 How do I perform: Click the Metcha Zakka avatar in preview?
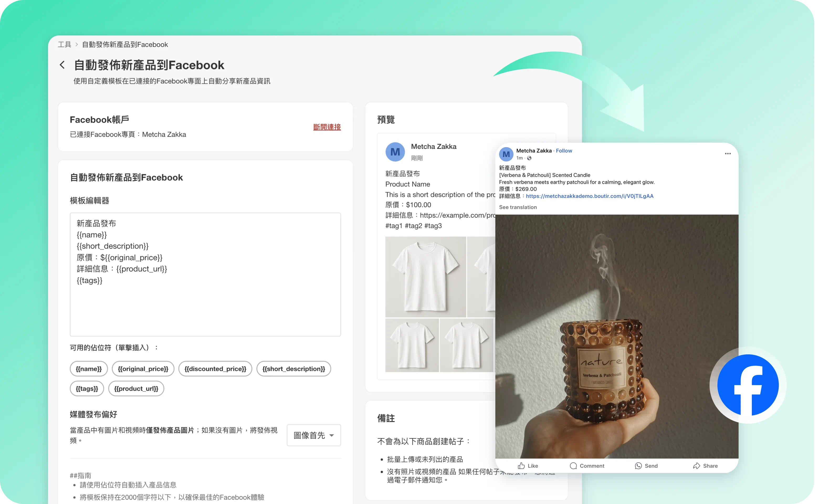395,152
